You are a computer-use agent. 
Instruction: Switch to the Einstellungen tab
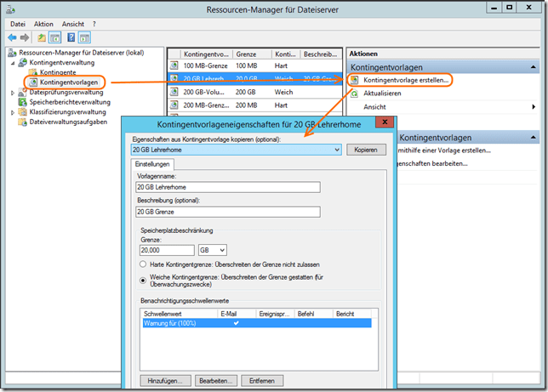[154, 164]
